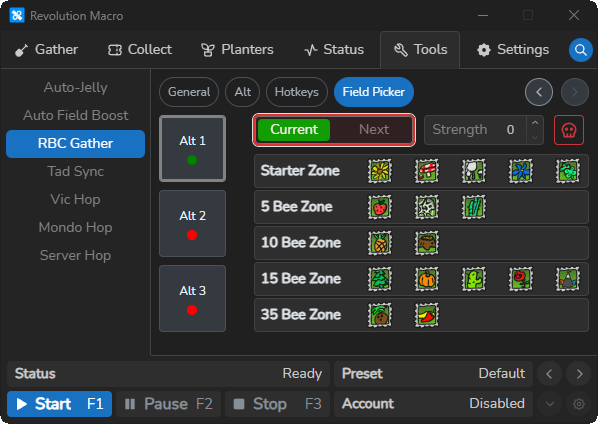This screenshot has height=424, width=598.
Task: Select the Pumpkin field icon
Action: point(427,279)
